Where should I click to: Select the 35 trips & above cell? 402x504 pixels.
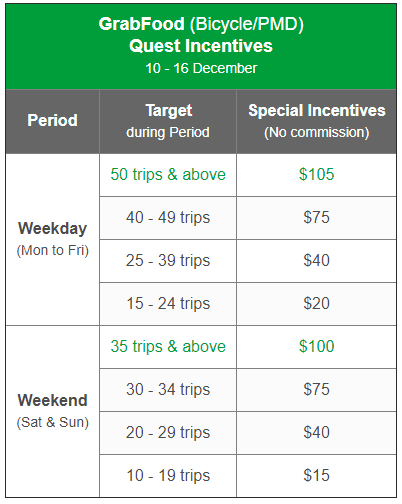[x=168, y=347]
